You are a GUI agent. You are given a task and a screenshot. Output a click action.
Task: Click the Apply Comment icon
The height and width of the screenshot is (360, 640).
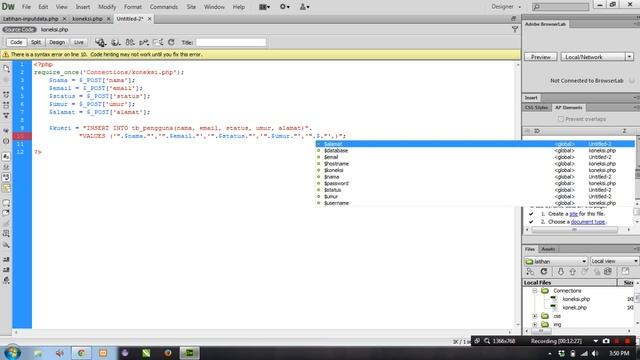6,202
